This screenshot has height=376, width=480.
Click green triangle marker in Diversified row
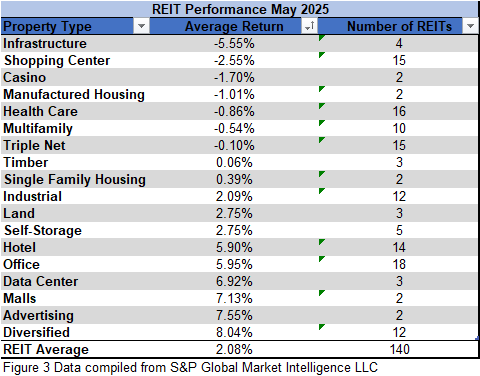tap(321, 327)
